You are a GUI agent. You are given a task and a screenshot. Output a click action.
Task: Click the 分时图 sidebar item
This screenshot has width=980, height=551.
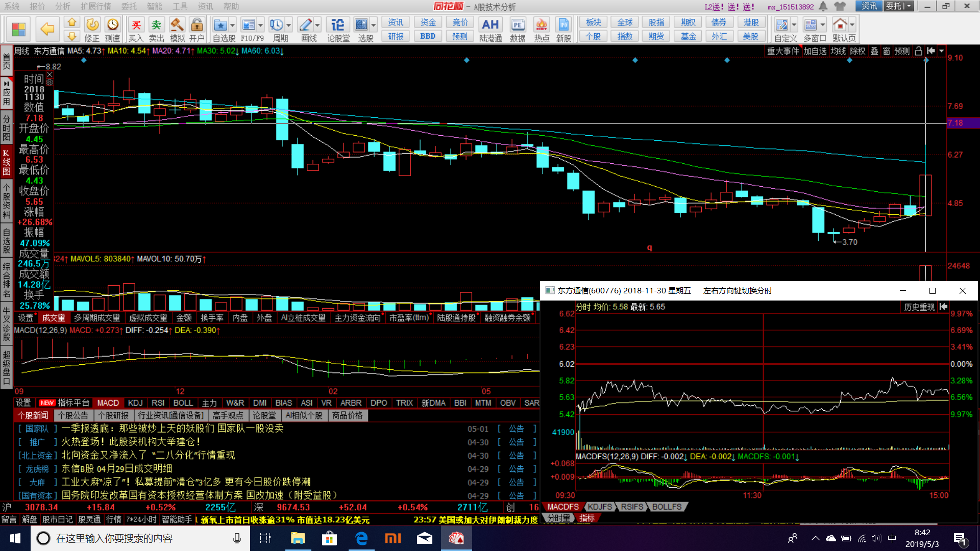point(6,128)
